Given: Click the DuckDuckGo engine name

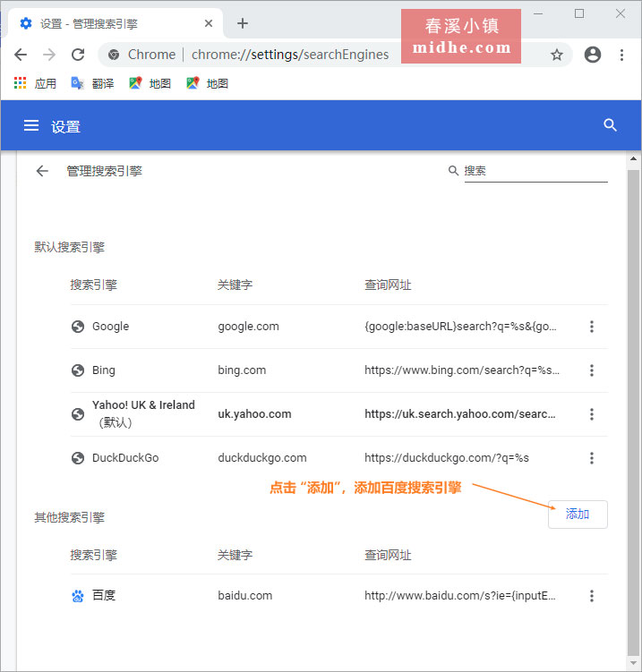Looking at the screenshot, I should tap(125, 458).
